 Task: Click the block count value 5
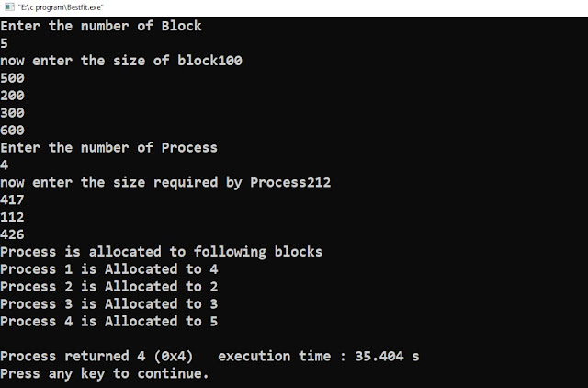pyautogui.click(x=5, y=43)
